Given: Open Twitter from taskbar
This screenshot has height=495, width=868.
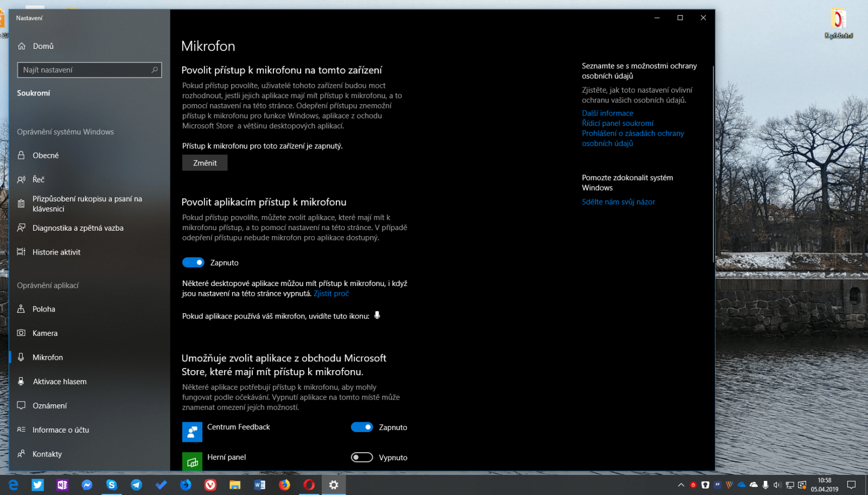Looking at the screenshot, I should (37, 485).
